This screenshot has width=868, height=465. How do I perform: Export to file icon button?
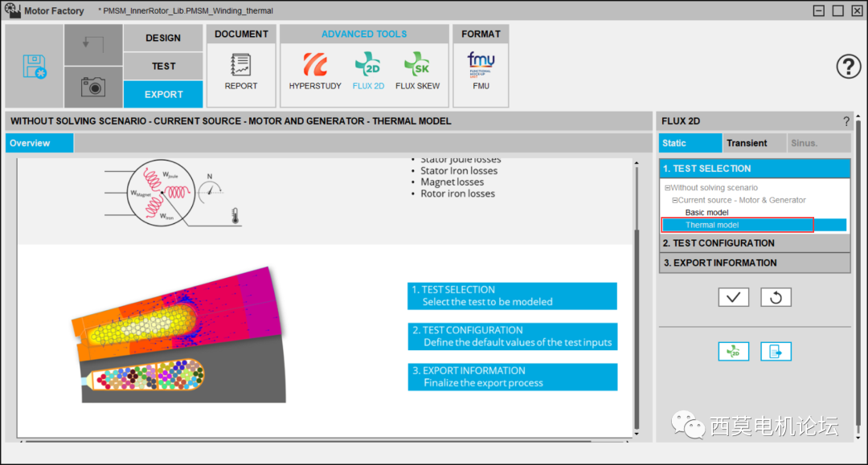(x=776, y=351)
